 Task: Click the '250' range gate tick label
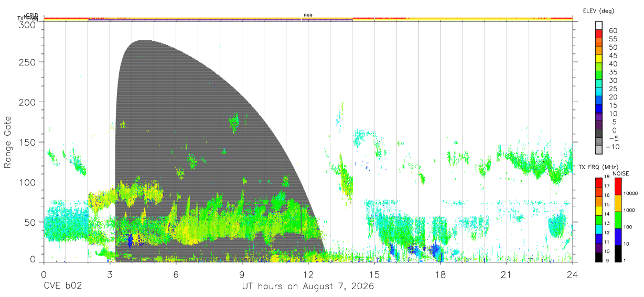click(26, 62)
